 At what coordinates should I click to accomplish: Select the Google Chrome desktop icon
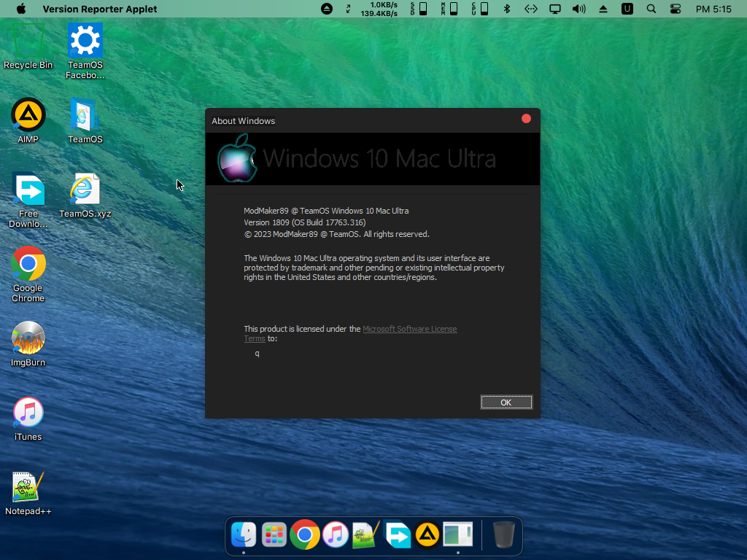point(28,274)
